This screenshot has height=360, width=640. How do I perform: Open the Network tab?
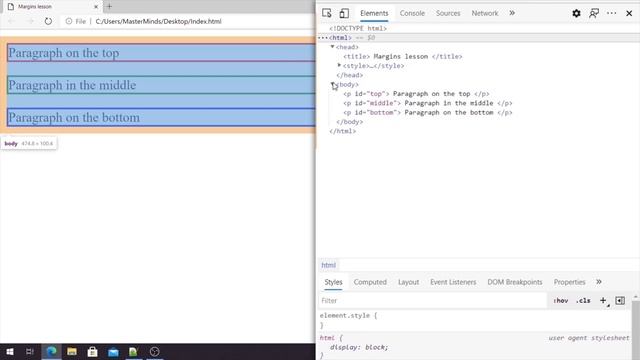click(x=485, y=13)
